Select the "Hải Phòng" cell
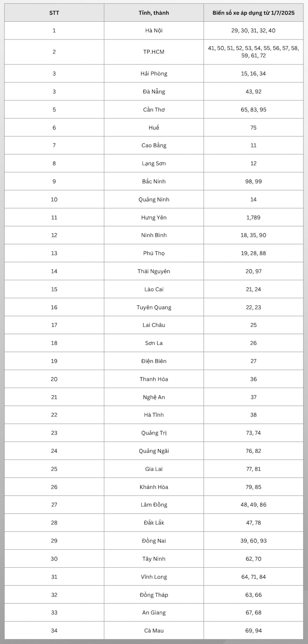The width and height of the screenshot is (308, 644). 154,73
